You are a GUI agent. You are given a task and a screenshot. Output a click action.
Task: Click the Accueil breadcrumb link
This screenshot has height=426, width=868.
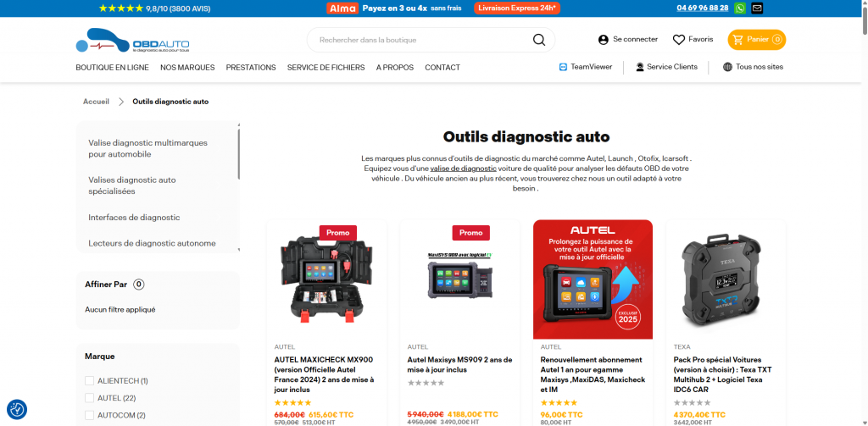click(97, 102)
